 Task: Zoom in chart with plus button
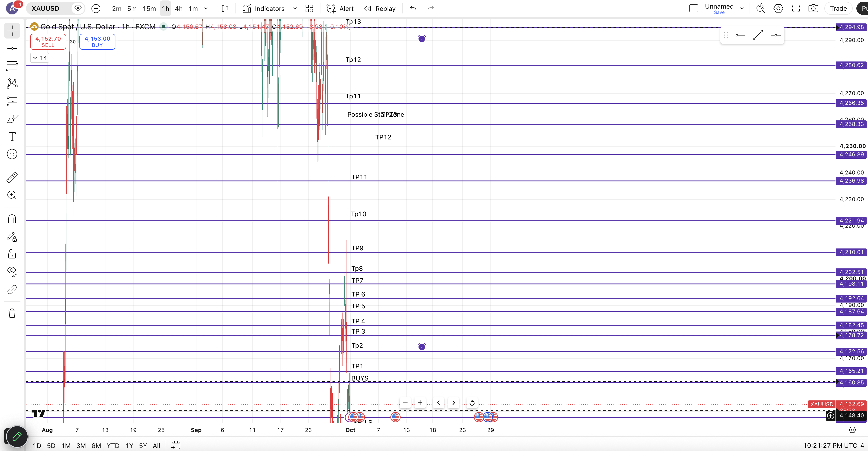[x=420, y=403]
